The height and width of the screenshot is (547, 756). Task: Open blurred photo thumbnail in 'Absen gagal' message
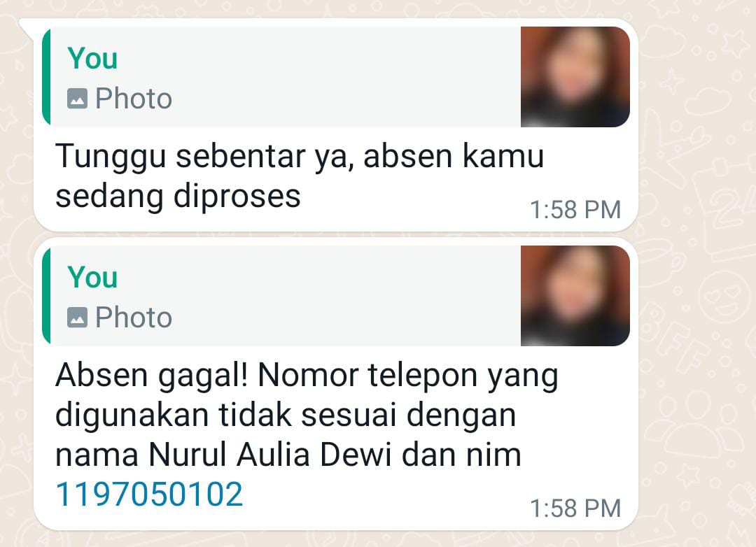[x=575, y=295]
